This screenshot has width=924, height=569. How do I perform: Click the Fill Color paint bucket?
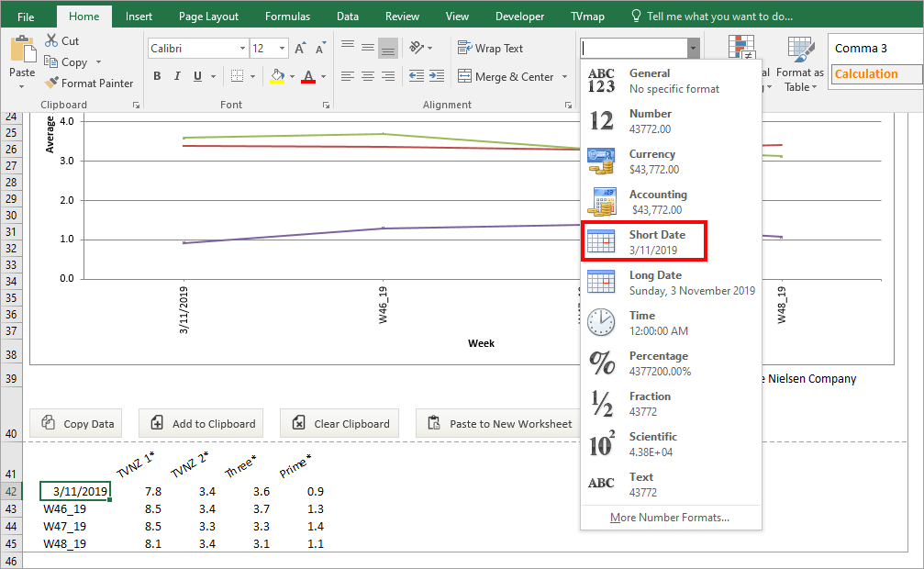pyautogui.click(x=277, y=76)
